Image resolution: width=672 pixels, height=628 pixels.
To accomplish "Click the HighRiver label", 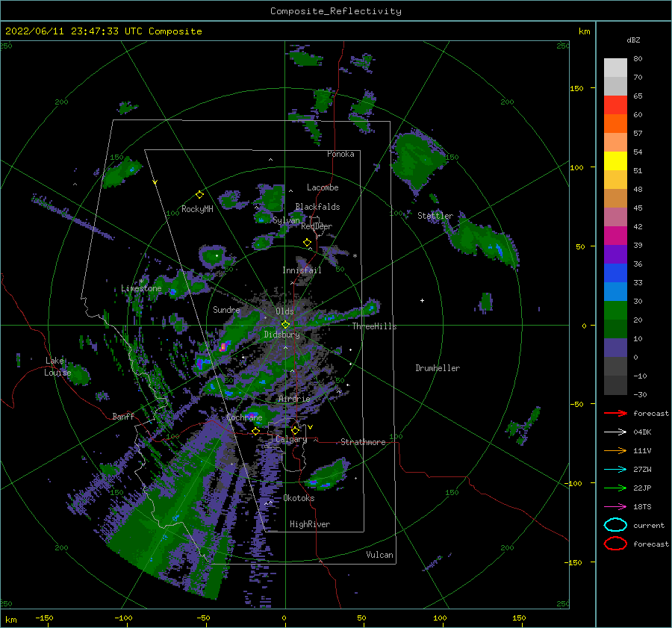I will pos(310,524).
